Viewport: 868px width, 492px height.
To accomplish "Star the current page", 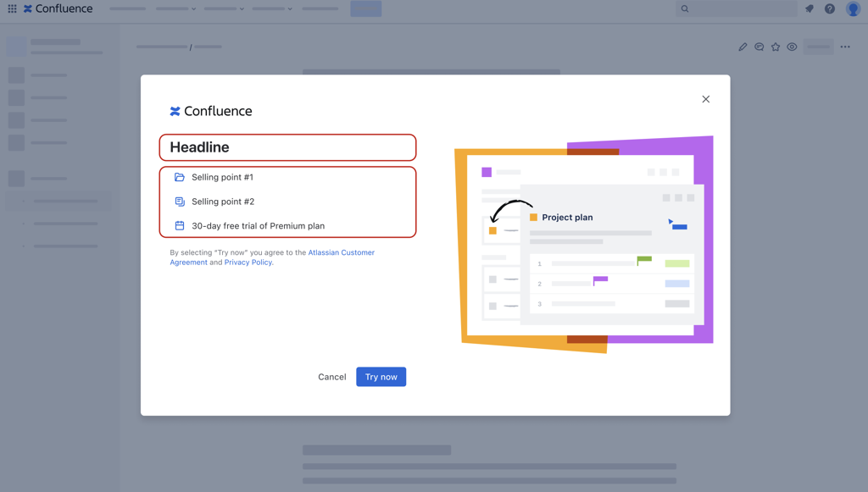I will (x=776, y=47).
